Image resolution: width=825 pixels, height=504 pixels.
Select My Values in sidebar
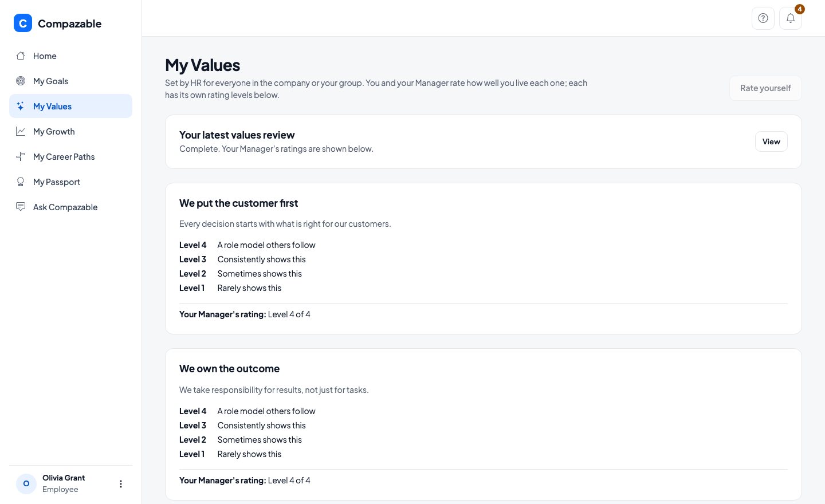coord(70,106)
